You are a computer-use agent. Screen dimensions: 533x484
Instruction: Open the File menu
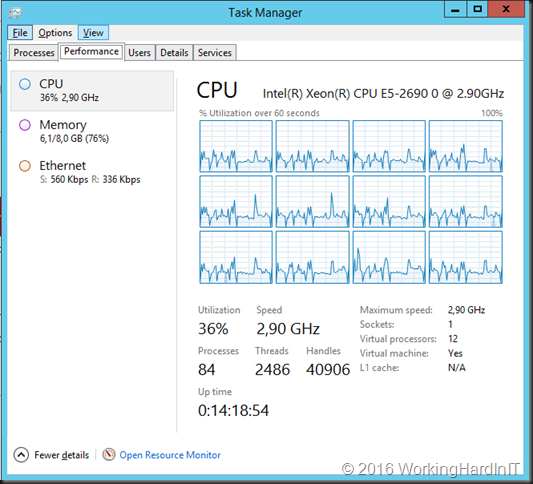pos(20,33)
